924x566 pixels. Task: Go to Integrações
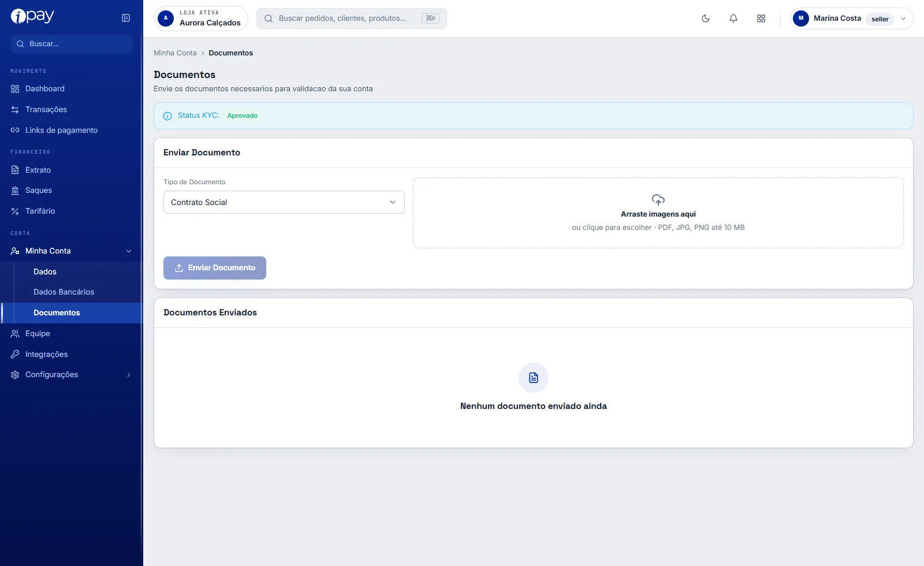[x=71, y=355]
